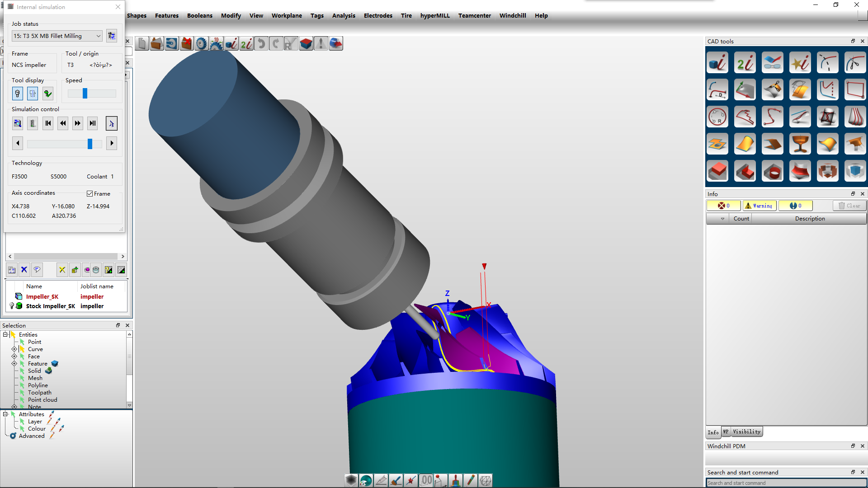Switch to the WP tab
This screenshot has width=868, height=488.
pos(726,432)
